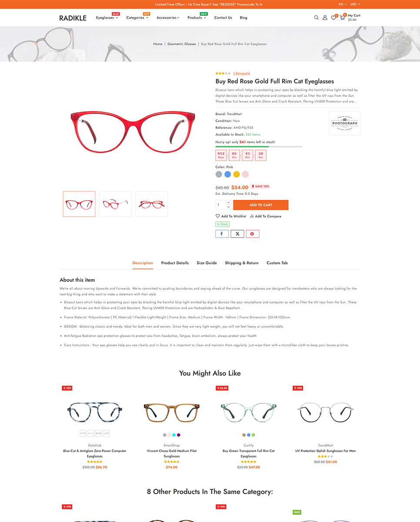Select the pink color swatch
The height and width of the screenshot is (522, 420).
pos(245,174)
